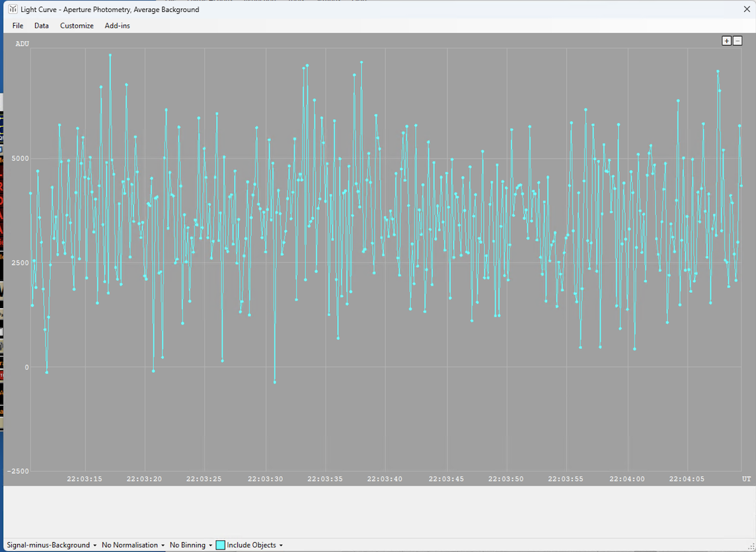Click the 22:03:55 time label
Image resolution: width=756 pixels, height=552 pixels.
(566, 479)
